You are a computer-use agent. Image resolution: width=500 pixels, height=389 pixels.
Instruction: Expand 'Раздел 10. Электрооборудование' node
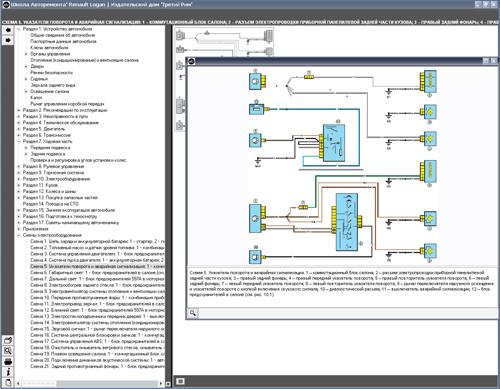click(x=19, y=179)
